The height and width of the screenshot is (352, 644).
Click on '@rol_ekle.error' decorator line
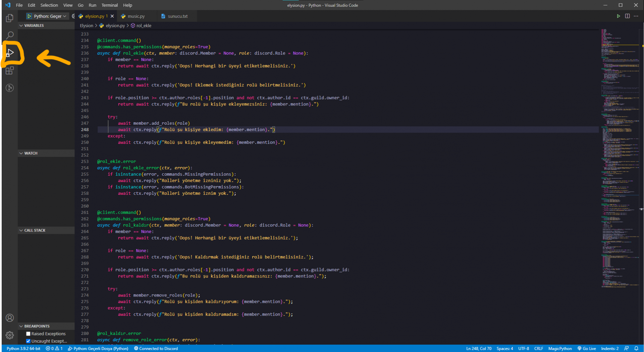coord(116,161)
